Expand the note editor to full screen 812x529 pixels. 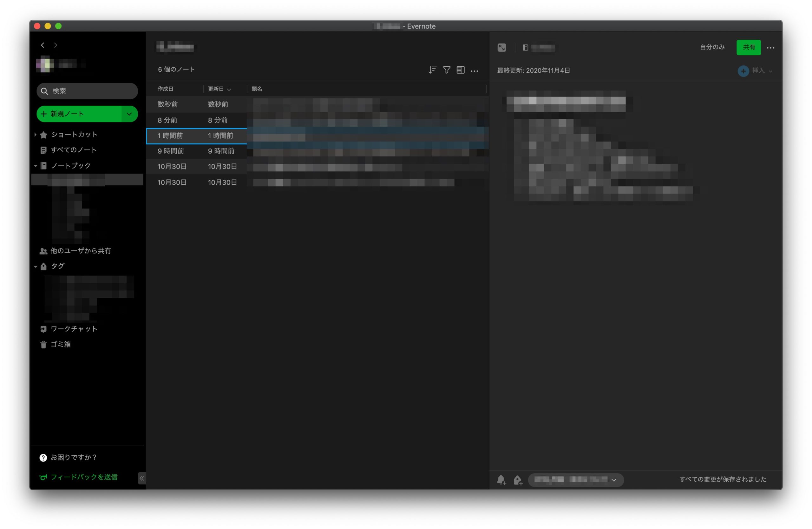click(x=501, y=48)
